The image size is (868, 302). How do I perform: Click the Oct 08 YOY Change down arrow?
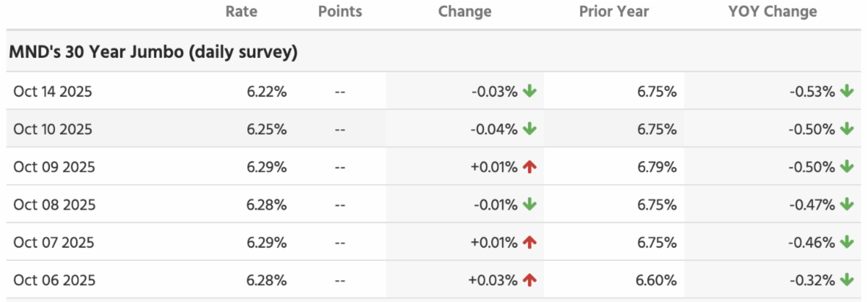(846, 204)
